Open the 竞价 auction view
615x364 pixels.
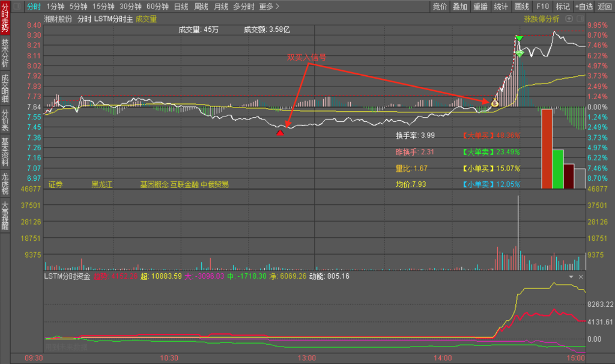[x=440, y=7]
